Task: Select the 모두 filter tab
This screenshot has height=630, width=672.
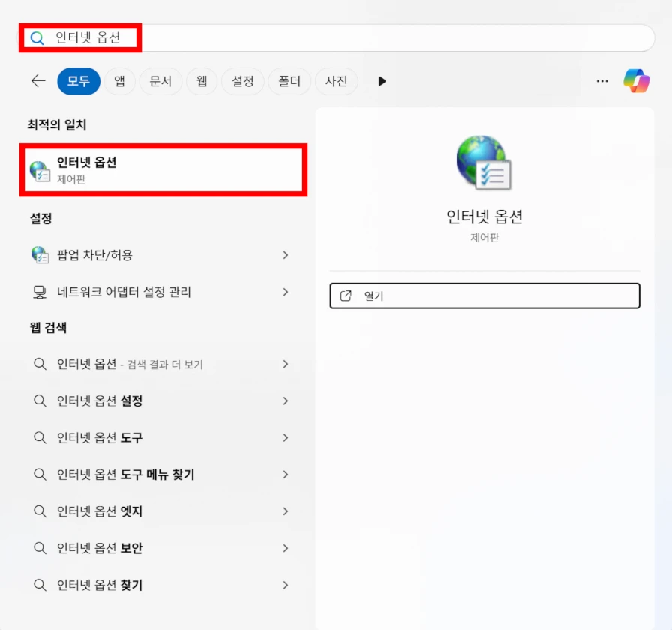Action: pos(79,81)
